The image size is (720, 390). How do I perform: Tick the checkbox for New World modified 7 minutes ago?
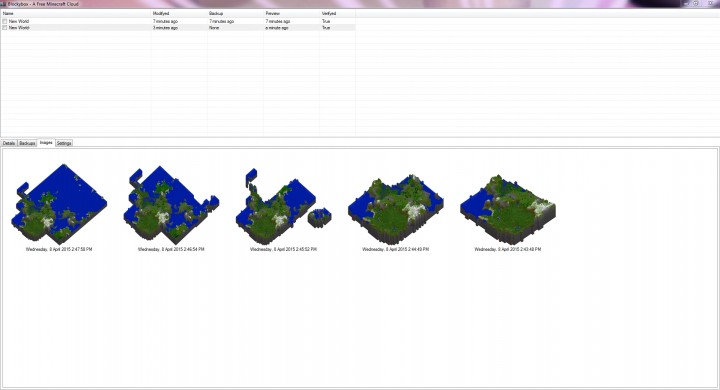click(5, 21)
